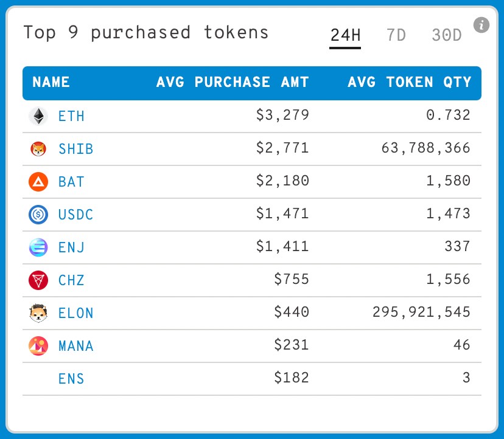Viewport: 504px width, 439px height.
Task: Select the $231 purchase amount for MANA
Action: 292,345
